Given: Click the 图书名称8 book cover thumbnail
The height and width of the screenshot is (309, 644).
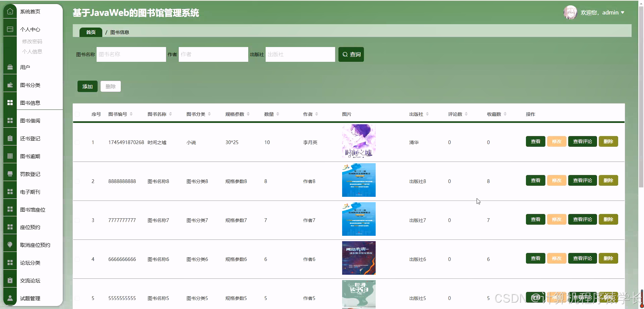Looking at the screenshot, I should coord(359,180).
